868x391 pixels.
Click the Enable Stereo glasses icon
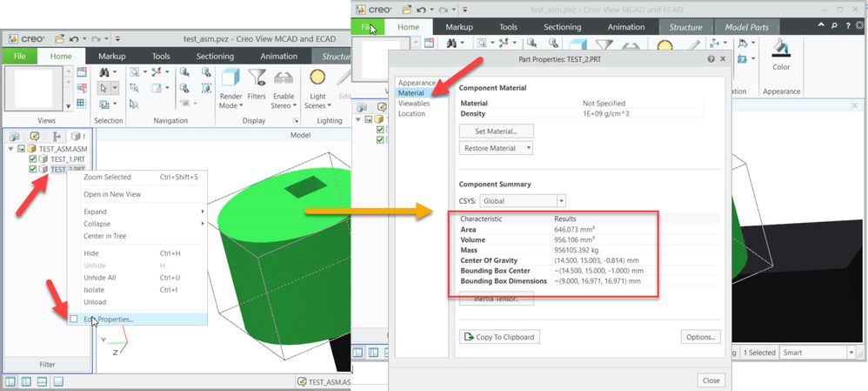point(284,80)
